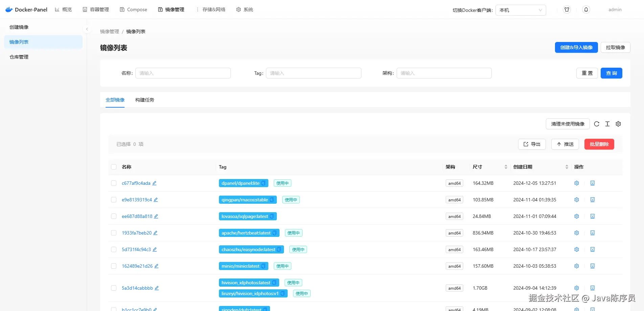644x311 pixels.
Task: Collapse the left sidebar with chevron
Action: 87,29
